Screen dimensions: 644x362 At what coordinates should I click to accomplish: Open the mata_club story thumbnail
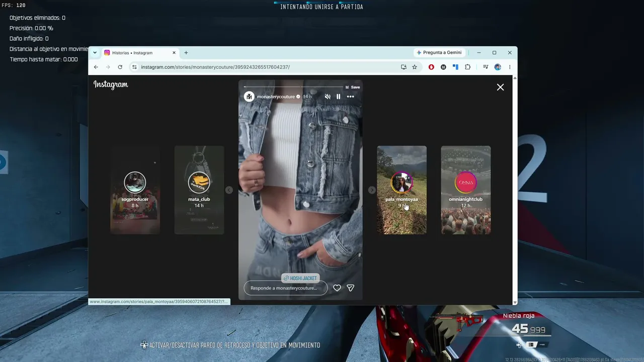tap(199, 190)
